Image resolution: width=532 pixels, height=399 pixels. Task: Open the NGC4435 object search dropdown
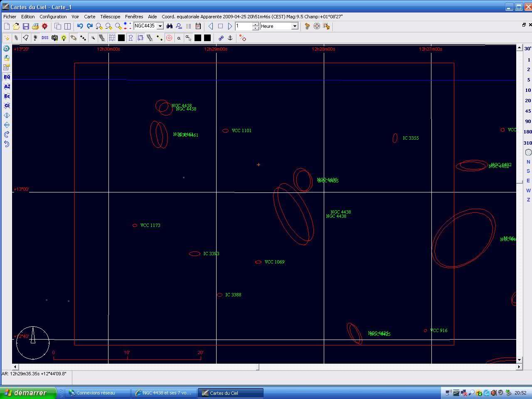160,26
